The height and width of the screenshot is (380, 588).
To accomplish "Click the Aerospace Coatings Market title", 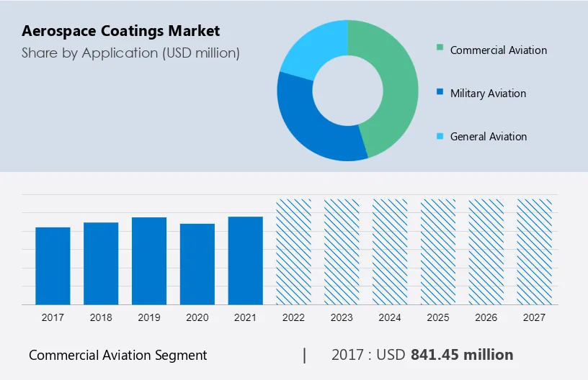I will pos(121,31).
